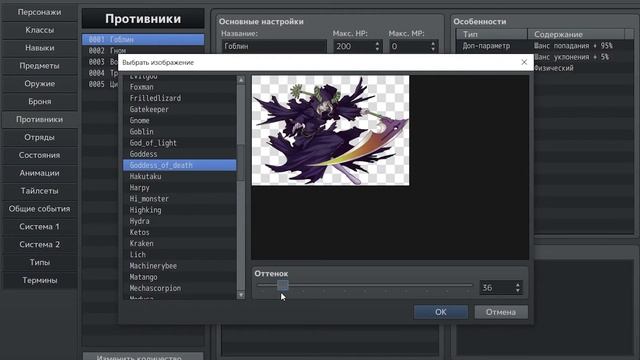
Task: Switch to Система 1 tab
Action: [39, 227]
